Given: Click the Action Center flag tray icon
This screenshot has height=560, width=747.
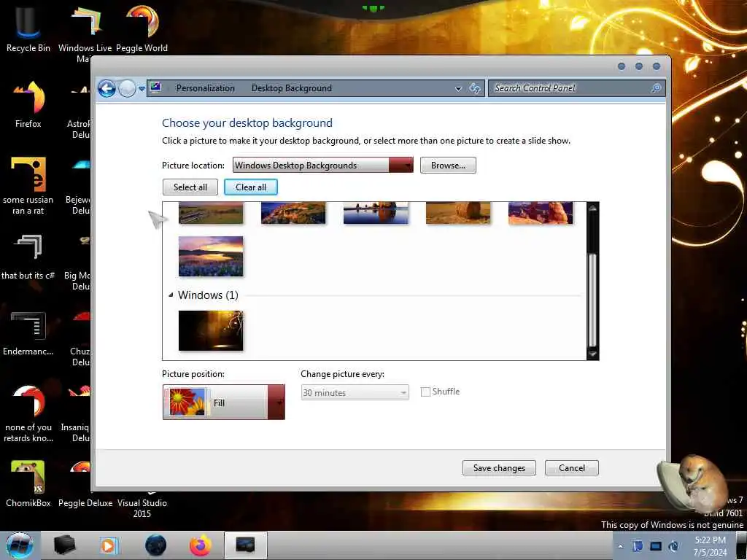Looking at the screenshot, I should [638, 546].
